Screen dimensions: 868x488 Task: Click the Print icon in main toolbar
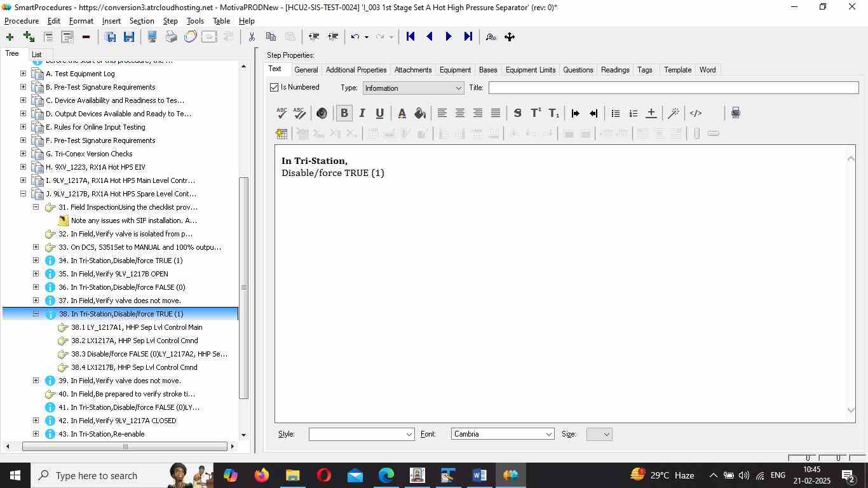[x=171, y=37]
